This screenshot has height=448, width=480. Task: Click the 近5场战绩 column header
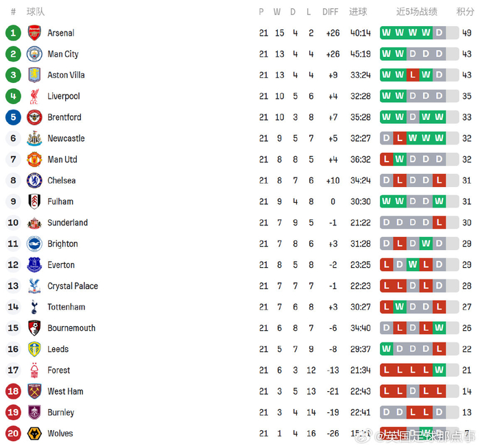[417, 12]
